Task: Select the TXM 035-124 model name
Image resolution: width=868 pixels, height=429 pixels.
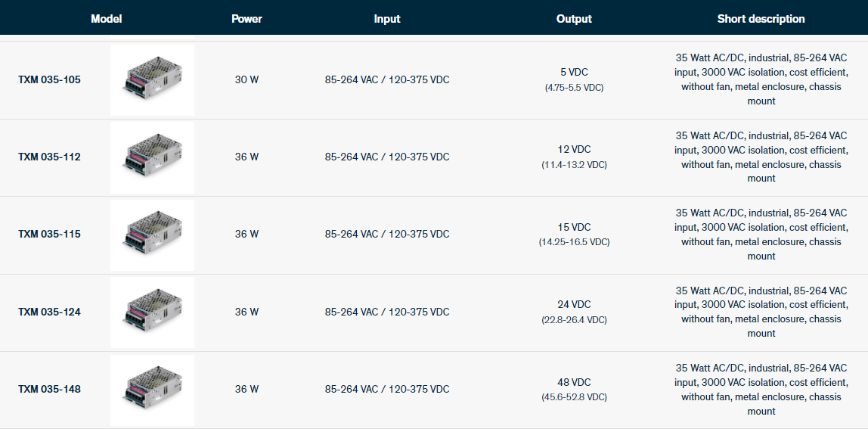Action: [49, 312]
